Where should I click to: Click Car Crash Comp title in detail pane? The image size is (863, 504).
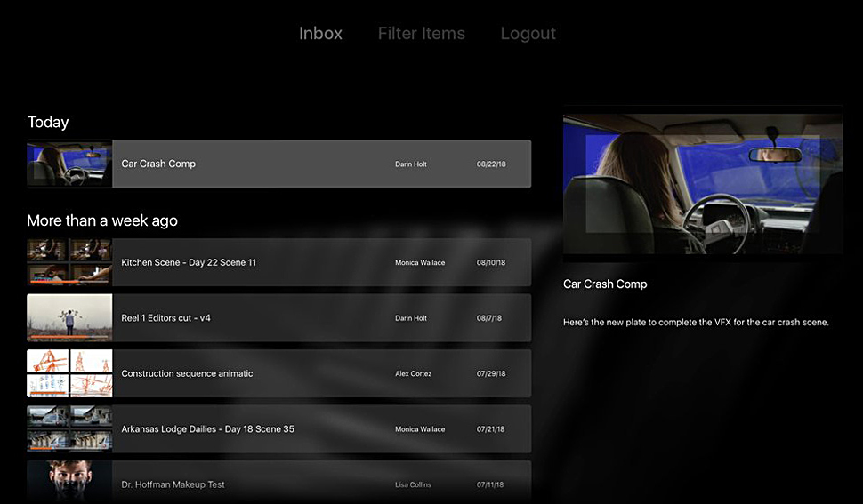605,284
